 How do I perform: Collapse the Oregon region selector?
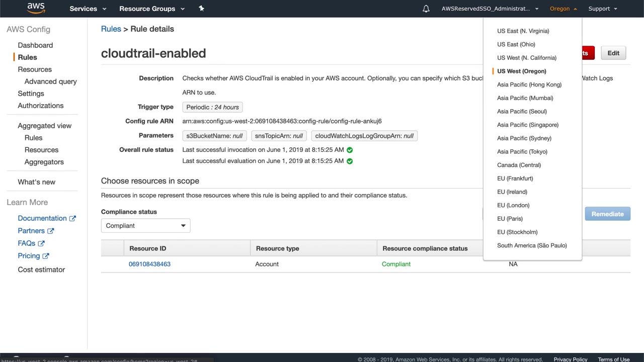pyautogui.click(x=563, y=9)
